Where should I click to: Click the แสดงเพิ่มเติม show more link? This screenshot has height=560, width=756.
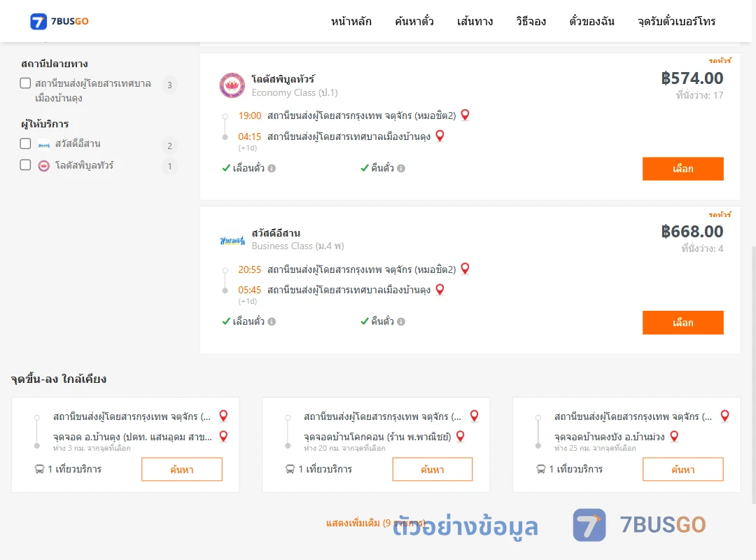coord(376,523)
